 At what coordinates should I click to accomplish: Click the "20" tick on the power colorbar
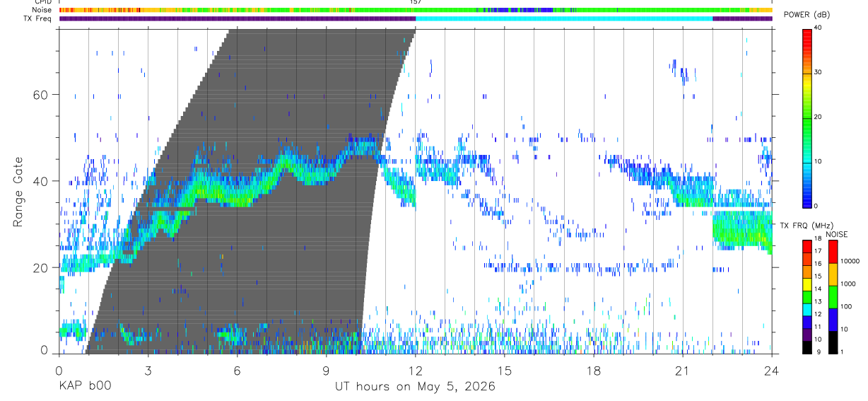[819, 117]
